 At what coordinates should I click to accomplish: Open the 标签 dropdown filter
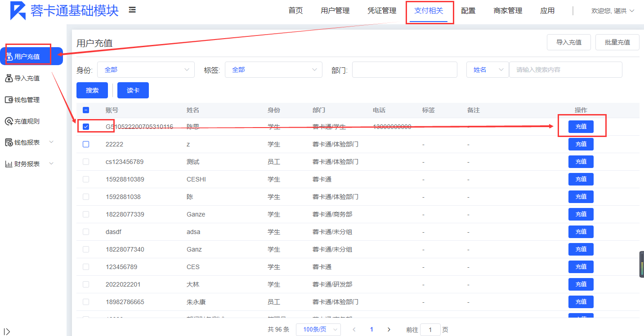coord(273,70)
